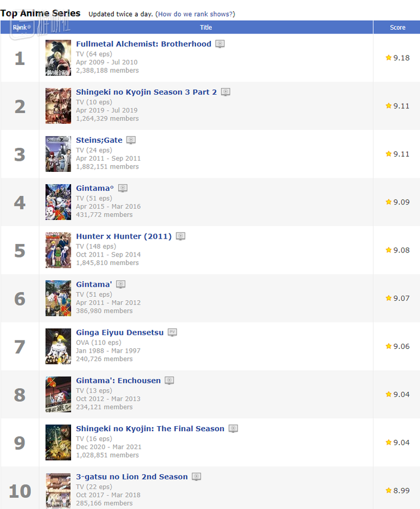Click watch icon next to Gintama': Enchousen
Viewport: 420px width, 509px height.
coord(169,380)
